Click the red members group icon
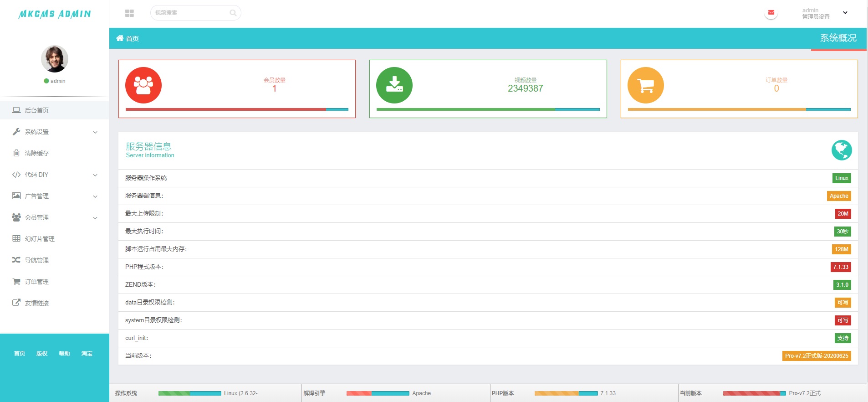This screenshot has height=402, width=868. click(x=143, y=85)
